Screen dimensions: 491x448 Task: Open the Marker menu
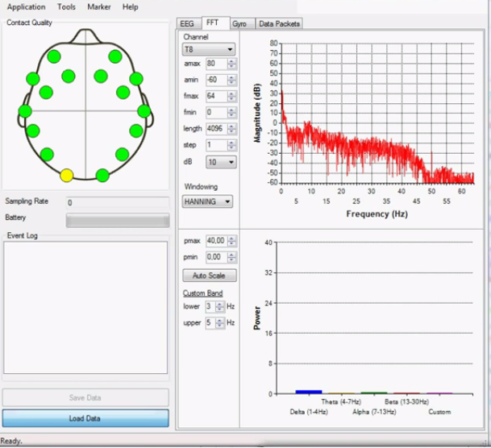pos(98,6)
